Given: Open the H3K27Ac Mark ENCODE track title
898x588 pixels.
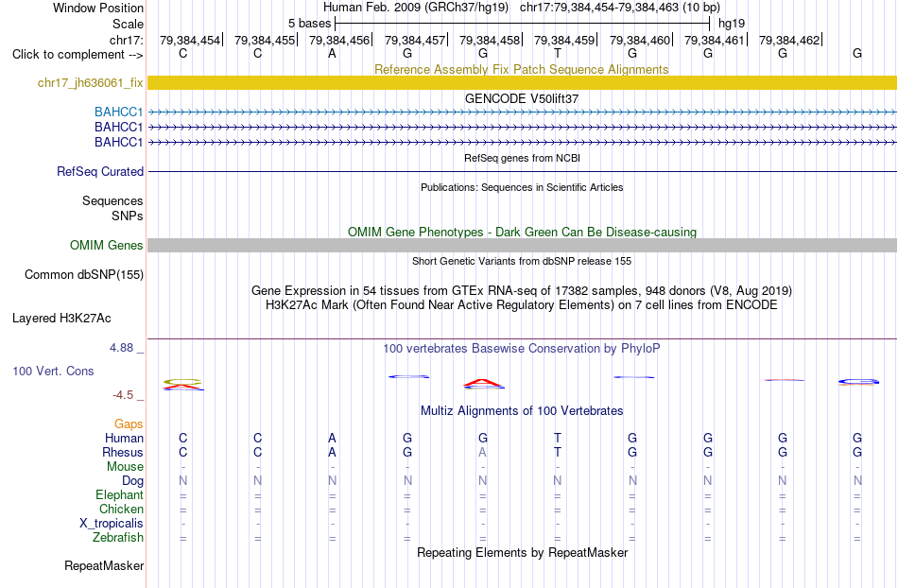Looking at the screenshot, I should pos(521,304).
